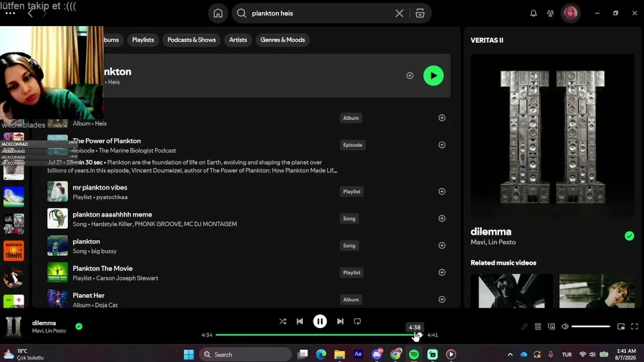Image resolution: width=644 pixels, height=362 pixels.
Task: Select the Podcasts & Shows filter
Action: tap(191, 40)
